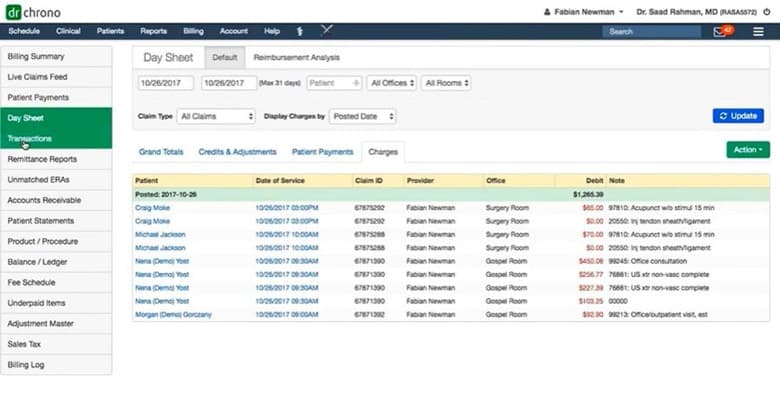The image size is (780, 395).
Task: Open the Claim Type All Claims dropdown
Action: [216, 116]
